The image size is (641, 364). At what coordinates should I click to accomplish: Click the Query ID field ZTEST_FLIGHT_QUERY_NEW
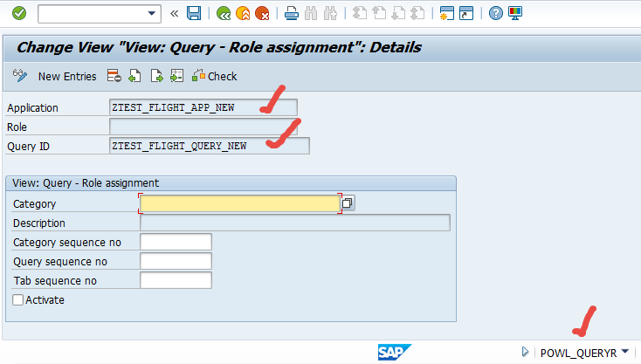[x=210, y=146]
